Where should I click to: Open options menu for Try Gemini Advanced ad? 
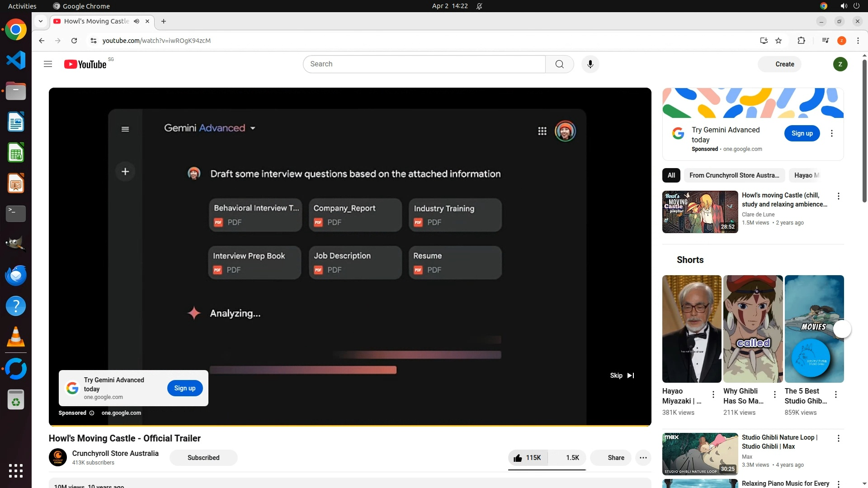point(832,133)
